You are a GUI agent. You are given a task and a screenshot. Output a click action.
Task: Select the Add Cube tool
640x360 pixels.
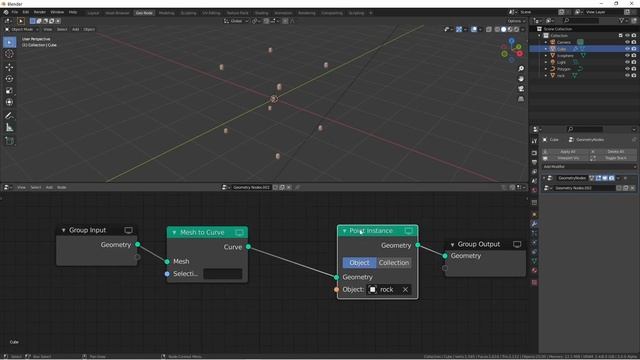click(x=9, y=141)
